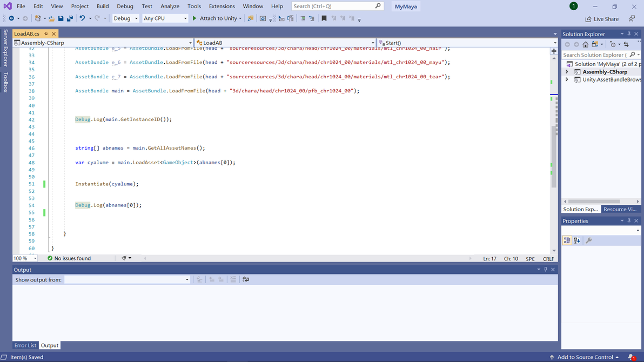The height and width of the screenshot is (362, 644).
Task: Click the notifications badge in the title bar
Action: coord(573,6)
